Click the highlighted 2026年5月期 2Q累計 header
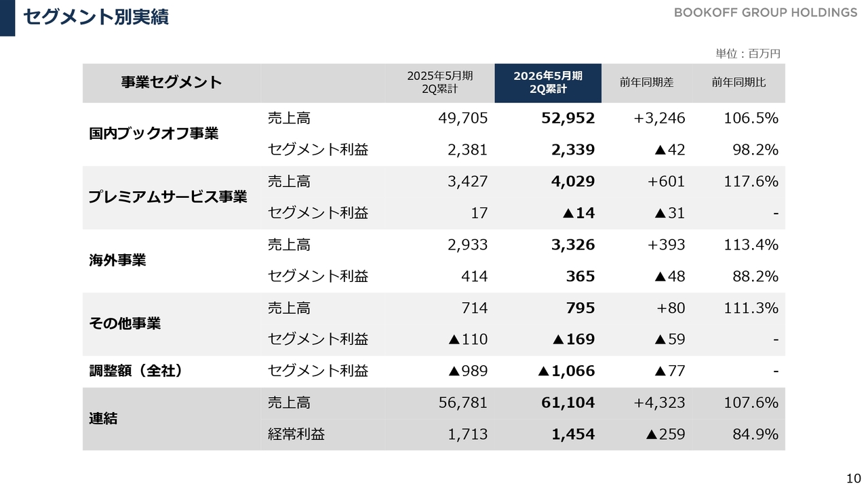Screen dimensions: 868x488 [548, 83]
